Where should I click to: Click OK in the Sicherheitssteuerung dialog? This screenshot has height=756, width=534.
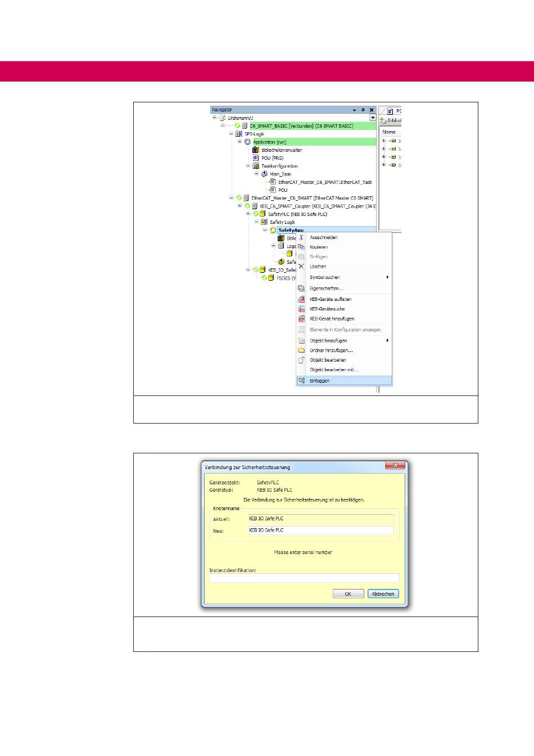point(348,594)
